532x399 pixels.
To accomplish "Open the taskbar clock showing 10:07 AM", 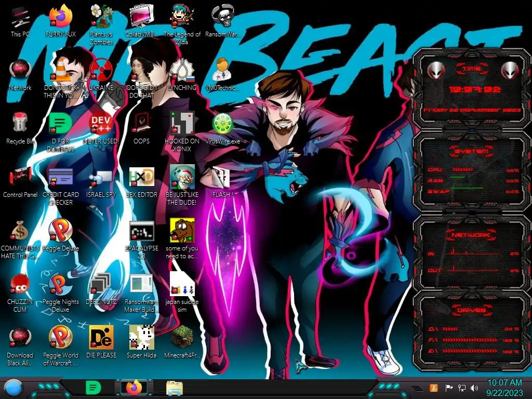I will point(504,388).
